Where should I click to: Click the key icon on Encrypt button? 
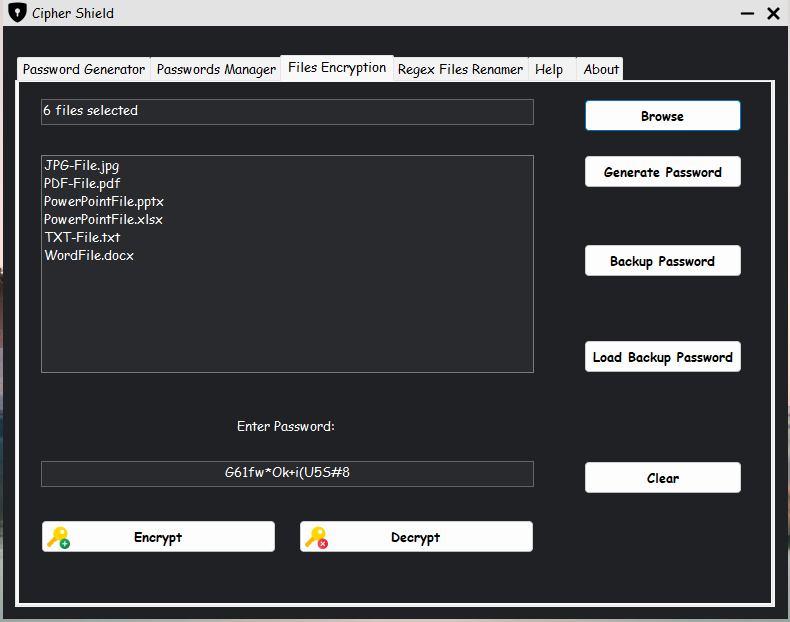(x=57, y=537)
